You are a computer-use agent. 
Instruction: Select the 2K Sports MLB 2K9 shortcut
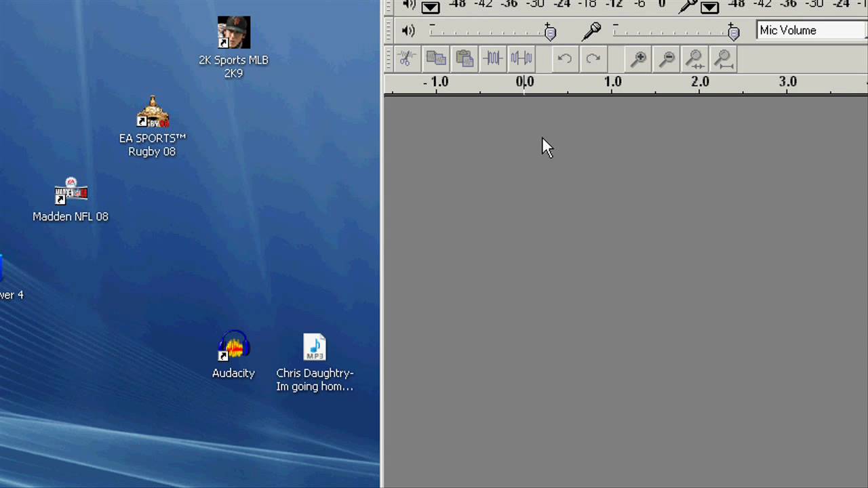[233, 47]
